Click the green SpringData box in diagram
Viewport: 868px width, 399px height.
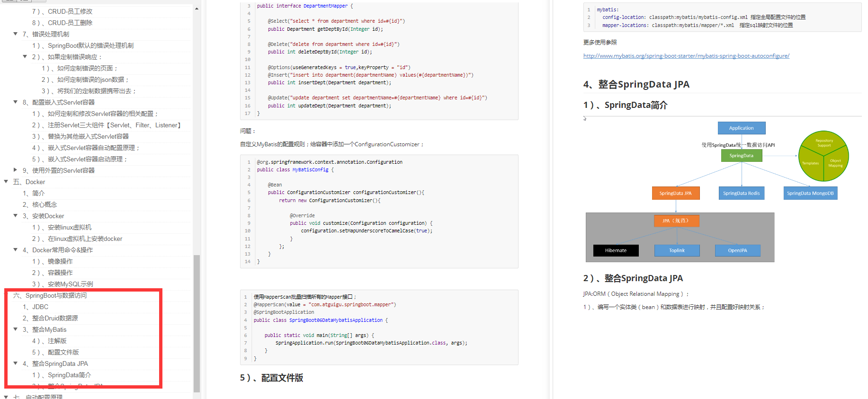point(742,156)
